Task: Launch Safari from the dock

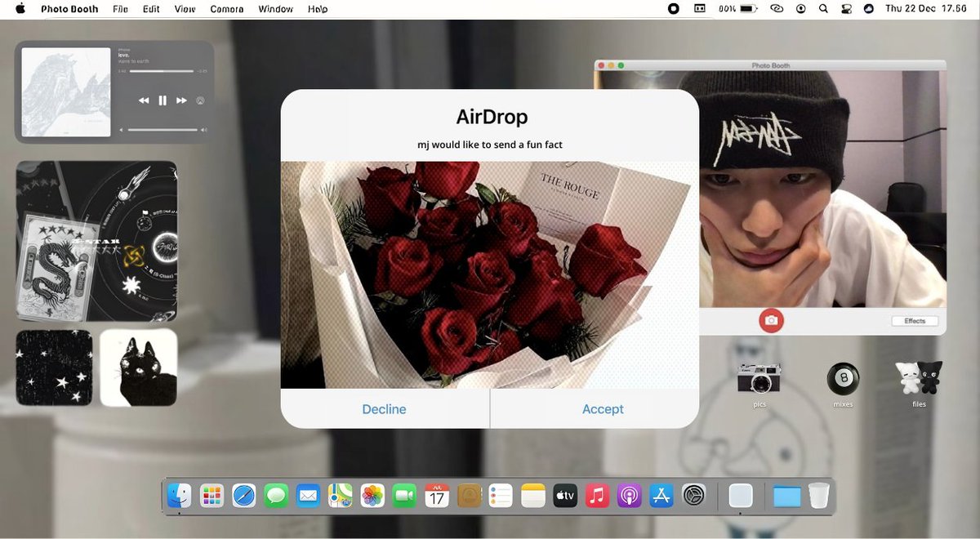Action: [x=244, y=495]
